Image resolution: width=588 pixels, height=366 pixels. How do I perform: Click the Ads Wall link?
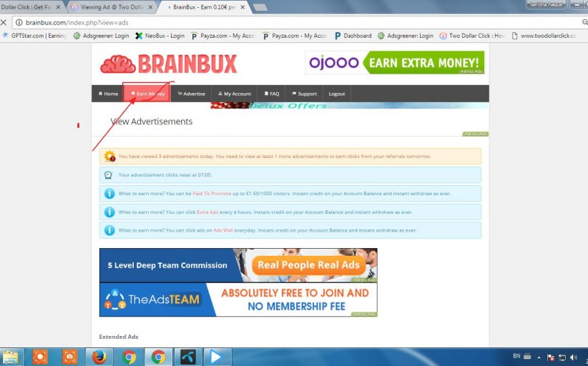(x=223, y=230)
